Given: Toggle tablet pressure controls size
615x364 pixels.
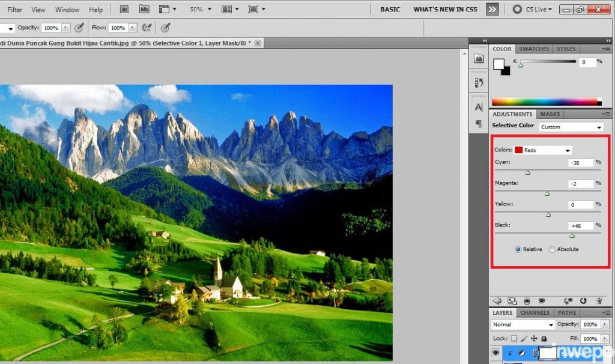Looking at the screenshot, I should point(166,28).
